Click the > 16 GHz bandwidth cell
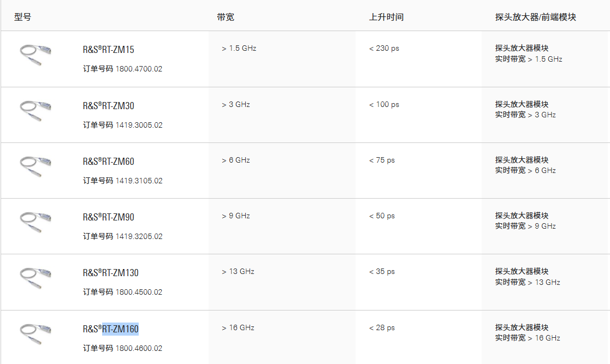This screenshot has height=364, width=610. (x=238, y=327)
